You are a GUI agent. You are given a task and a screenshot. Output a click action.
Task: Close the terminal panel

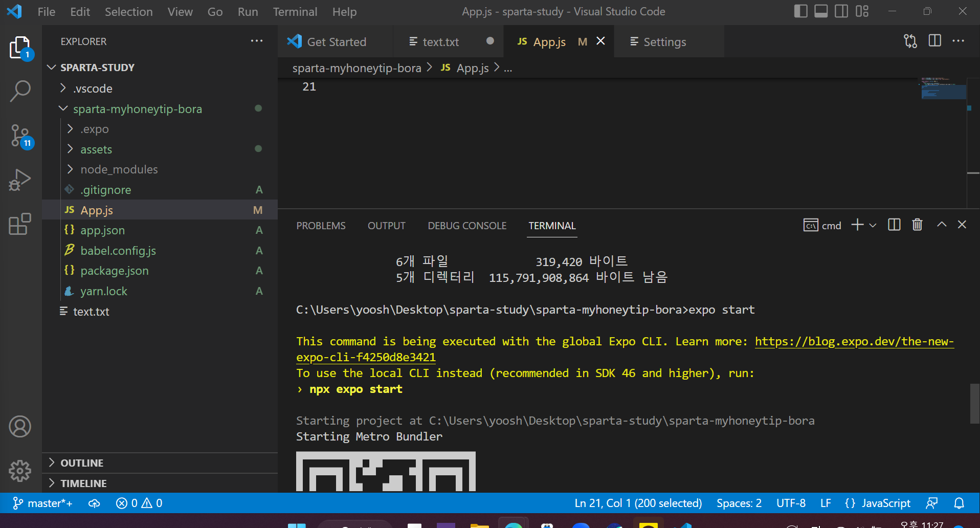pos(962,225)
